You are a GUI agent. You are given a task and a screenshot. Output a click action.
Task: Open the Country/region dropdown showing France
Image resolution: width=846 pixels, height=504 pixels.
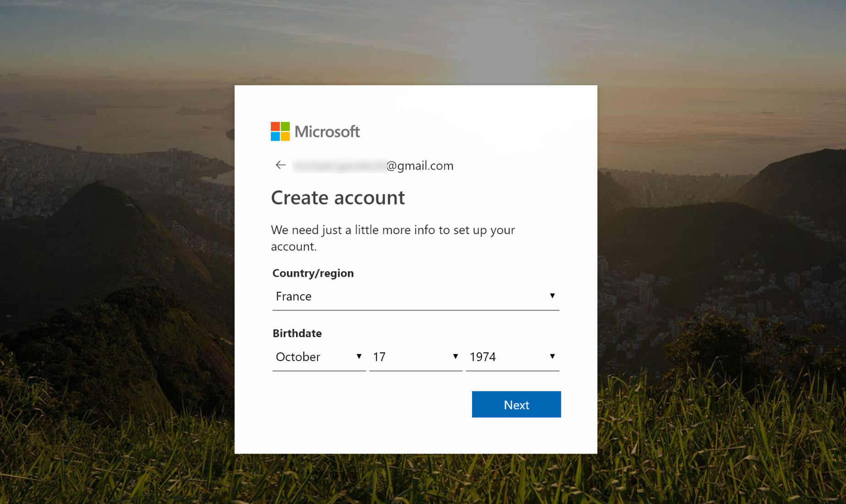[x=416, y=296]
